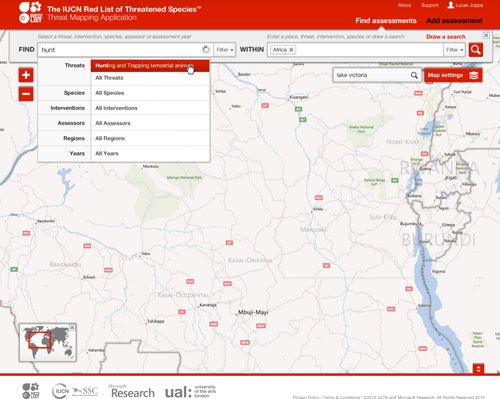Switch to Add assessment tab
The height and width of the screenshot is (399, 500).
click(x=454, y=21)
